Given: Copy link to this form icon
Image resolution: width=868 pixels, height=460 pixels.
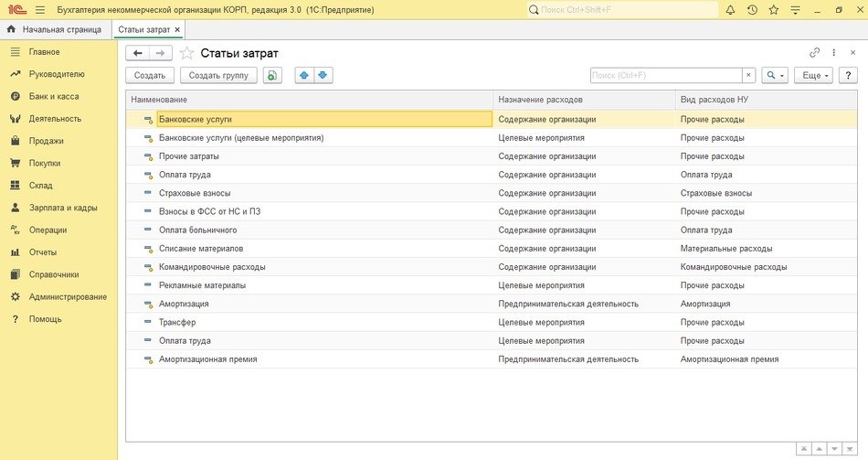Looking at the screenshot, I should [814, 53].
